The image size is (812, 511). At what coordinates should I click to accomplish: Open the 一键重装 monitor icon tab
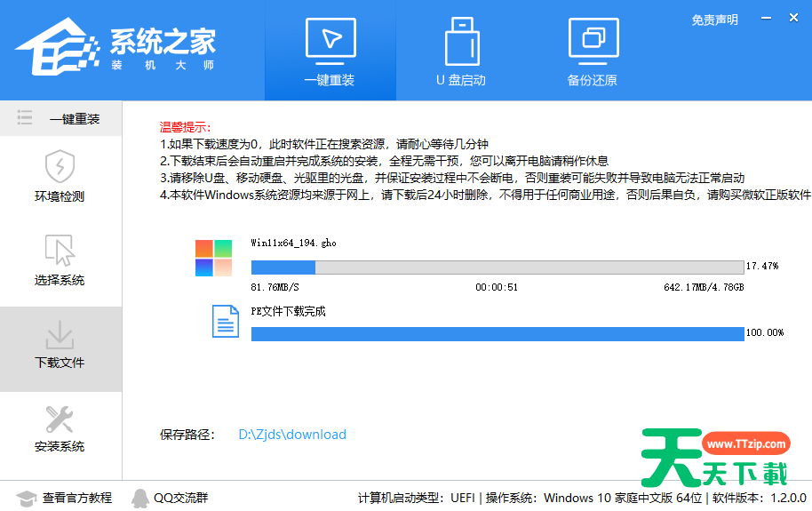pyautogui.click(x=330, y=41)
